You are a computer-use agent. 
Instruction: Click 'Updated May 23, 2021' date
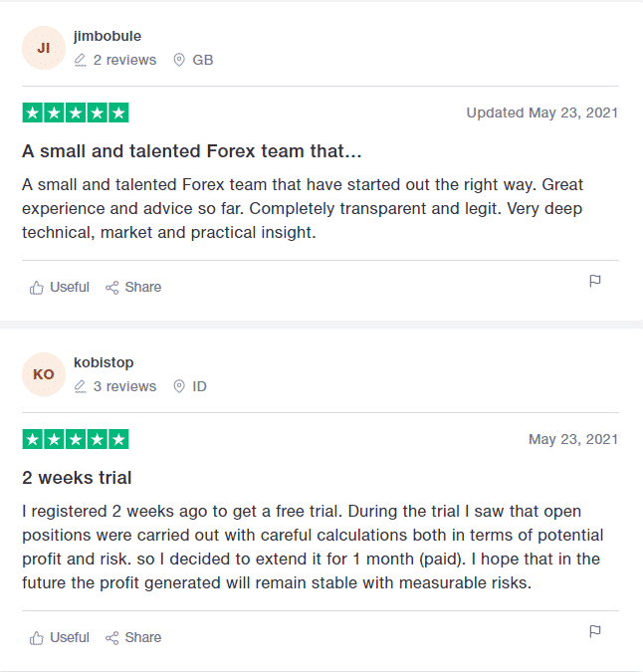pos(542,112)
